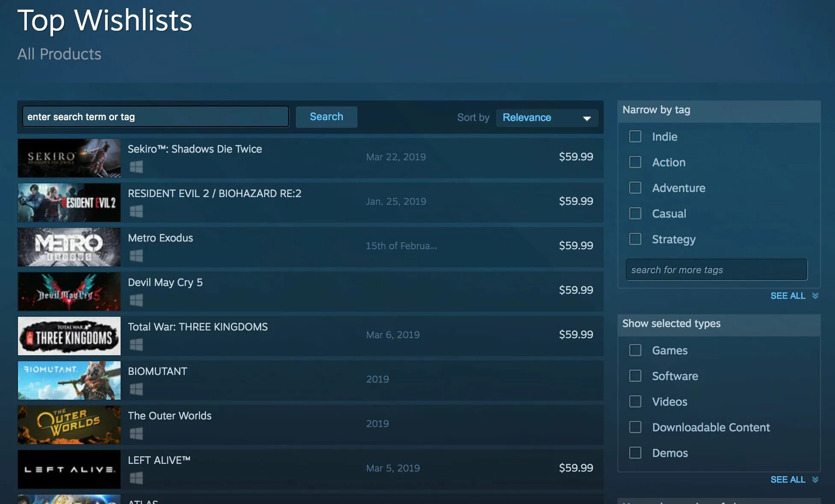Enable the Indie tag filter checkbox
This screenshot has height=504, width=835.
pyautogui.click(x=635, y=136)
